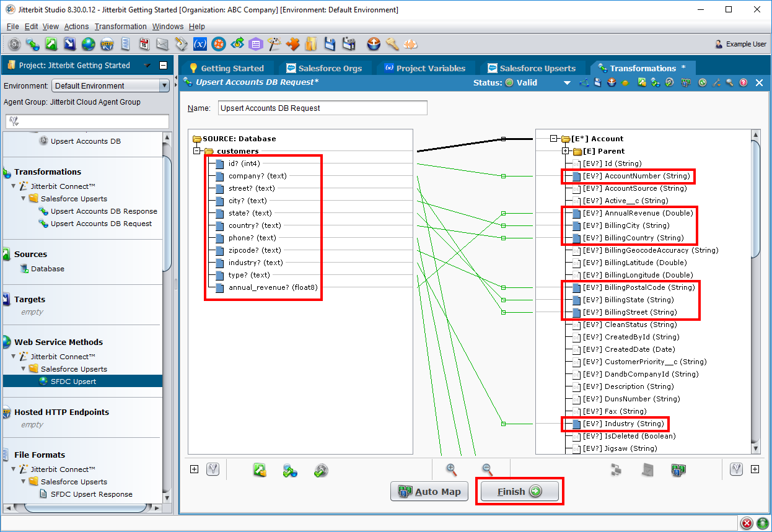The width and height of the screenshot is (772, 532).
Task: Click the Project Variables (x) toolbar icon
Action: click(x=200, y=45)
